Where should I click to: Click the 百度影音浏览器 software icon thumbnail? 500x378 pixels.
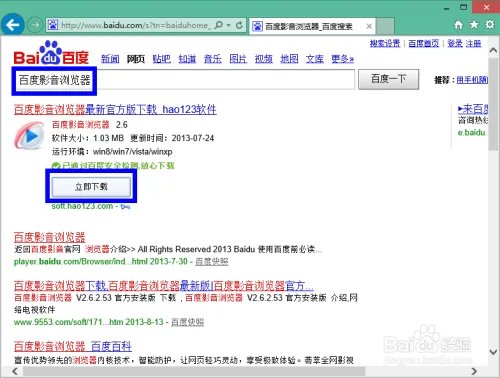pyautogui.click(x=29, y=135)
